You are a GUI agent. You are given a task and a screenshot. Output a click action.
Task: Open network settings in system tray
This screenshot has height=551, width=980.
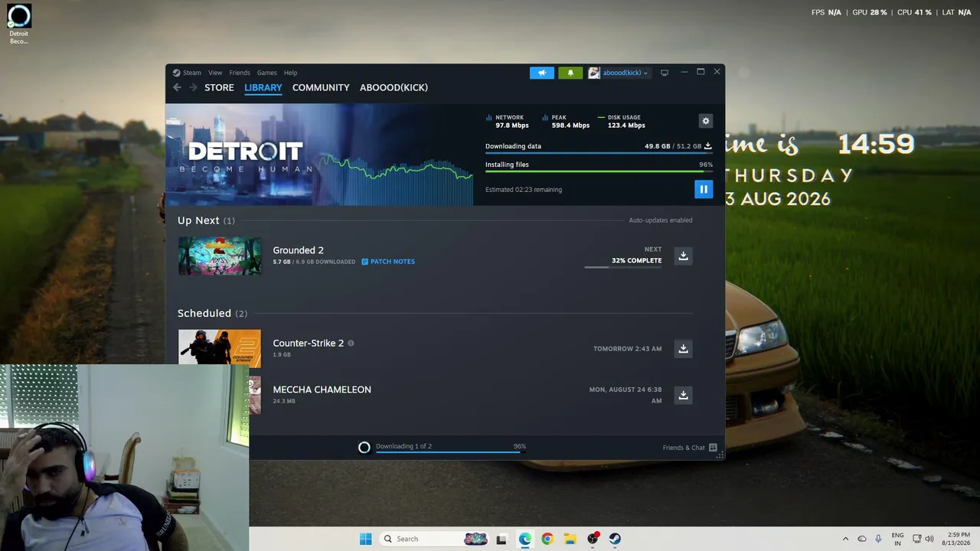click(917, 539)
